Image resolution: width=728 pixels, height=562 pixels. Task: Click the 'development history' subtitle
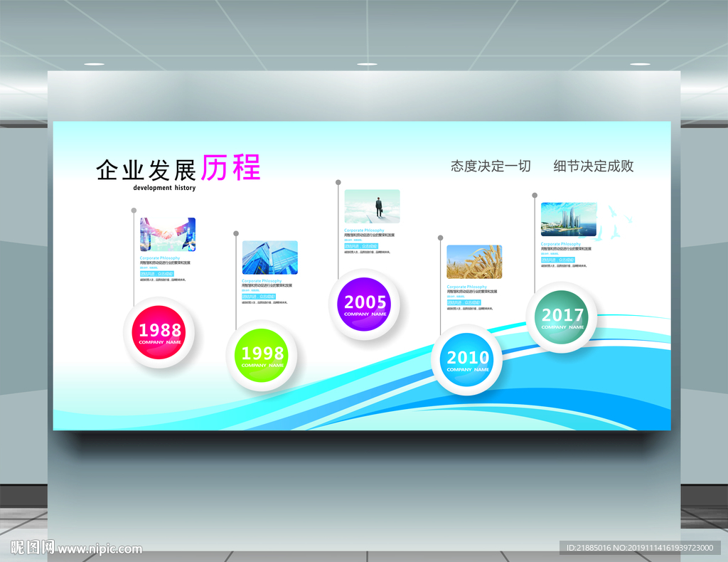click(164, 188)
